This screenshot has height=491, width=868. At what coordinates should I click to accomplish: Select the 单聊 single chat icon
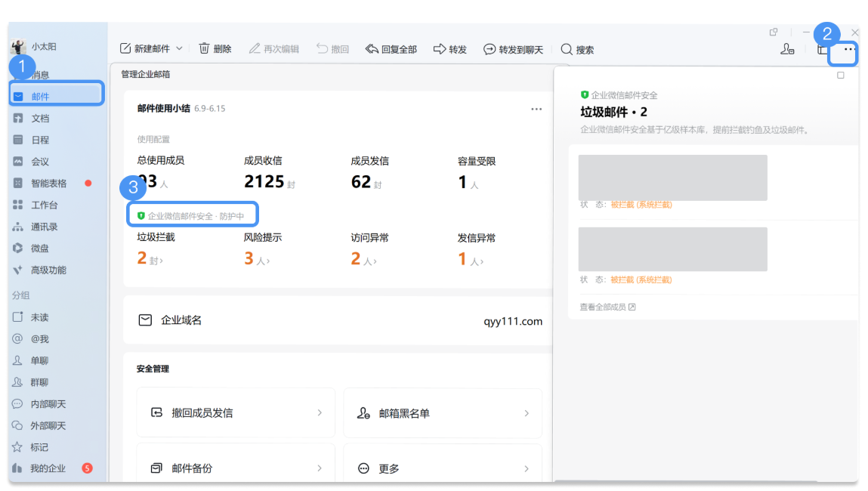tap(17, 360)
